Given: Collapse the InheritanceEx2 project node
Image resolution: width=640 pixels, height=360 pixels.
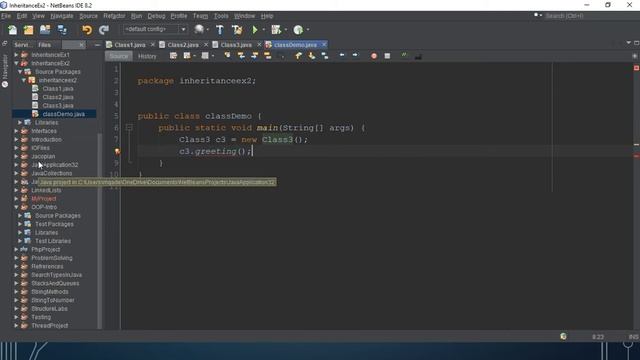Looking at the screenshot, I should (16, 63).
